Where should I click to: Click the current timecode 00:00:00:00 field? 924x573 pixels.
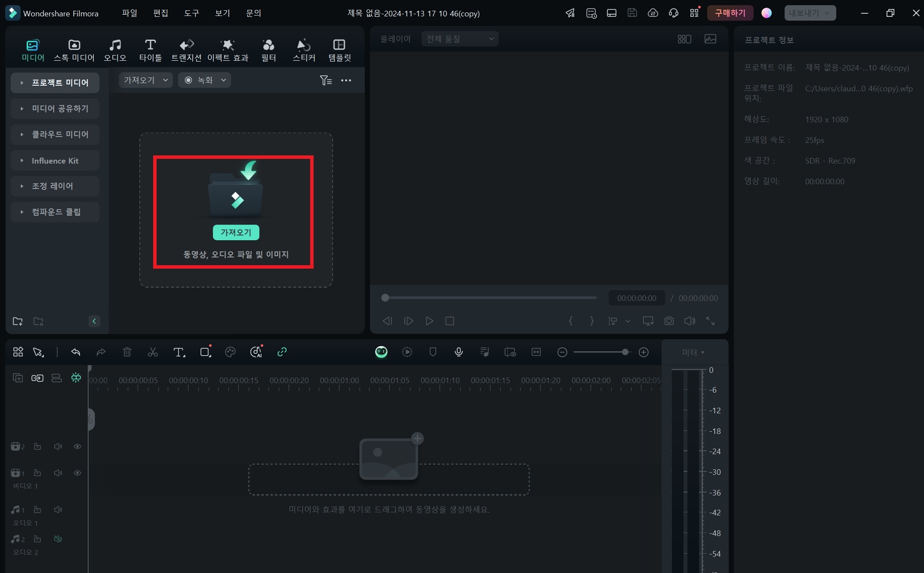[x=637, y=298]
